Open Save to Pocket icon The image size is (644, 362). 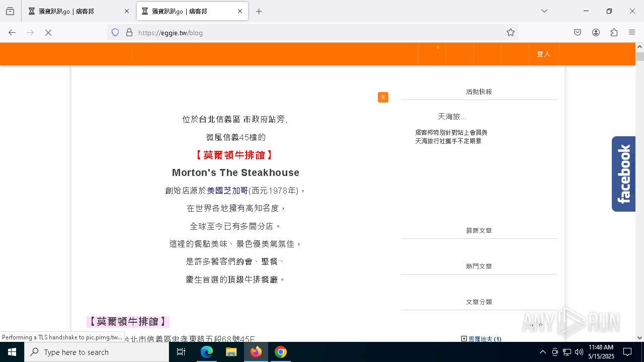pyautogui.click(x=578, y=32)
